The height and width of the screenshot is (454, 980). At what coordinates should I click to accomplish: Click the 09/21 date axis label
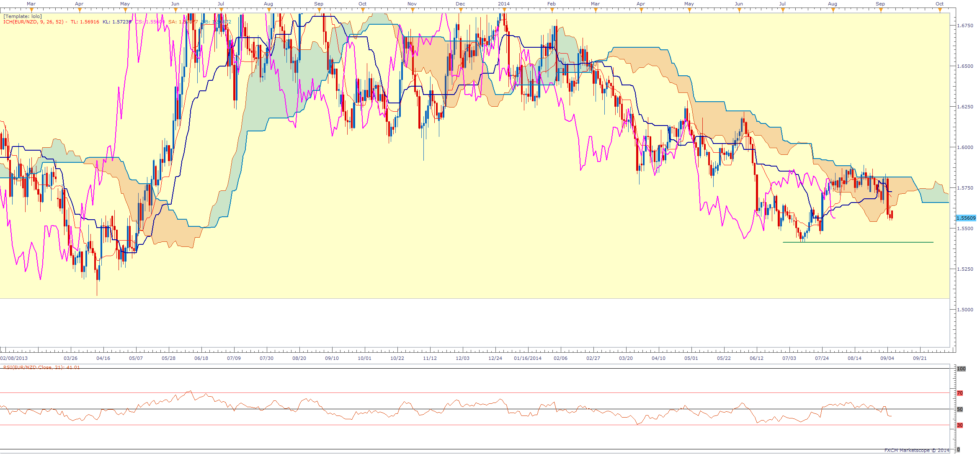point(920,358)
